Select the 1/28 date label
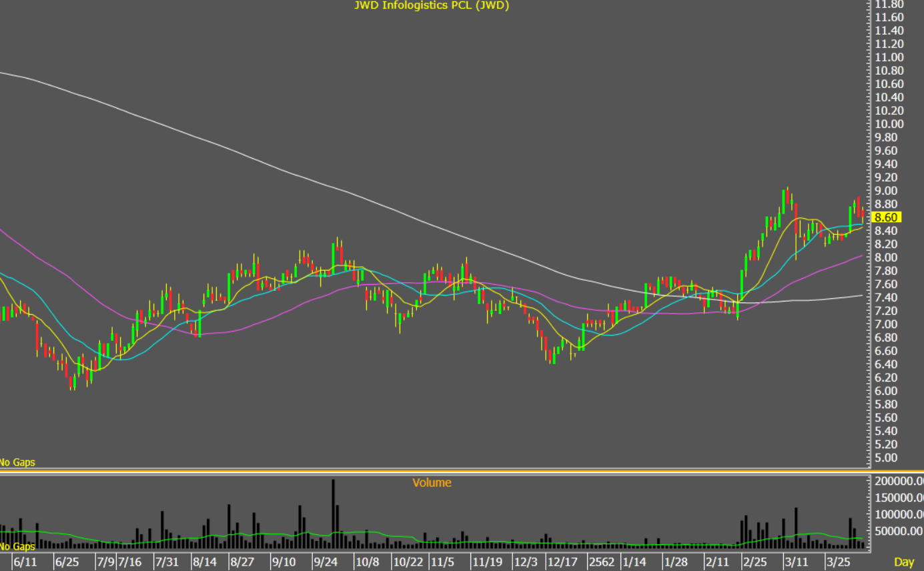This screenshot has width=924, height=571. click(x=676, y=562)
